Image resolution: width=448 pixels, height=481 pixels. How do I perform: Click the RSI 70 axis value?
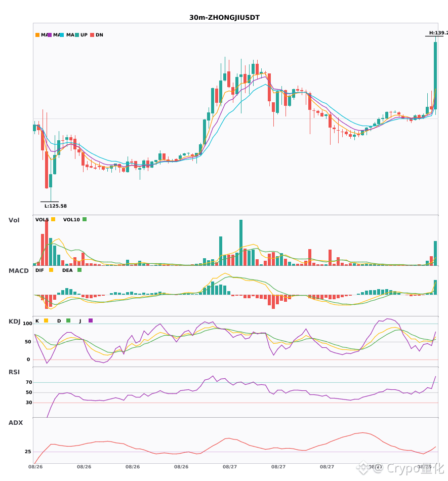pos(29,382)
